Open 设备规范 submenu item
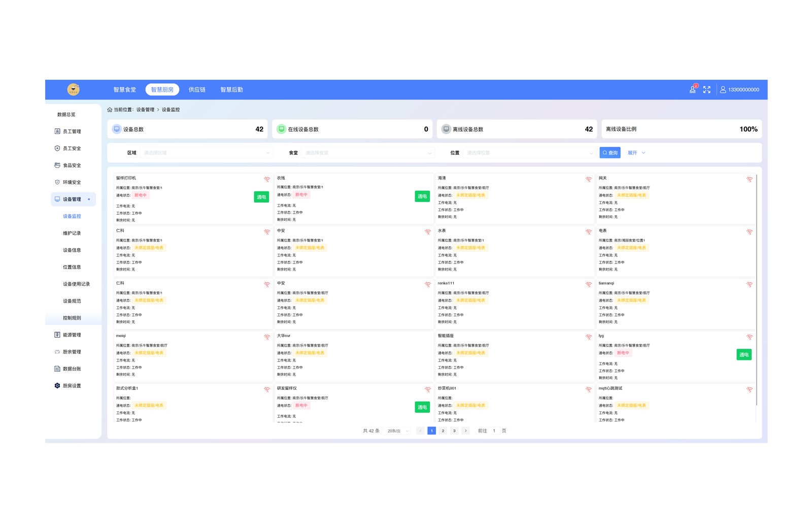Screen dimensions: 812x528 (x=72, y=301)
